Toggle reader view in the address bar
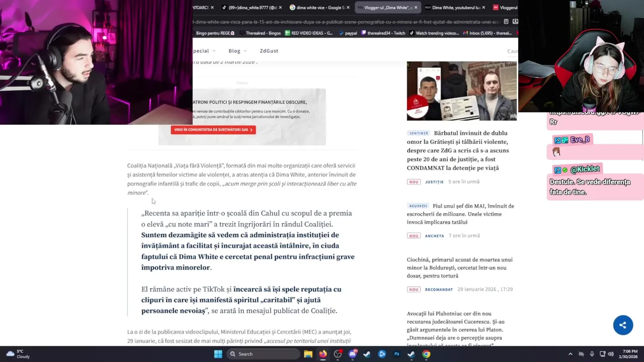The image size is (644, 362). [x=506, y=22]
